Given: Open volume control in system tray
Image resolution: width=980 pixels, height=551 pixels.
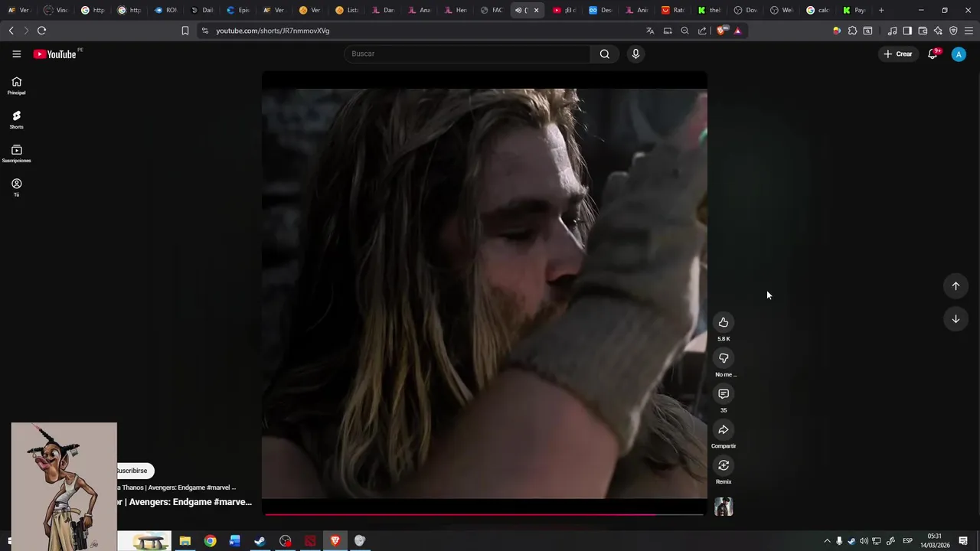Looking at the screenshot, I should [x=864, y=541].
